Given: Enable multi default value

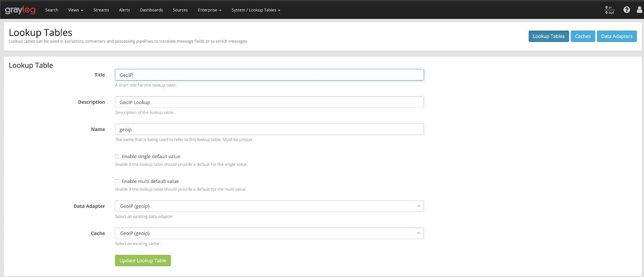Looking at the screenshot, I should pos(117,181).
